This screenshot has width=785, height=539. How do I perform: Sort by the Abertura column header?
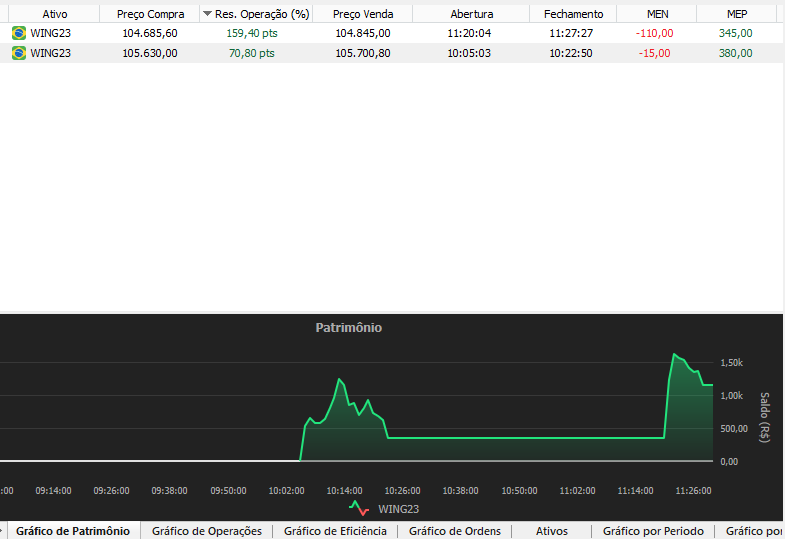[x=472, y=14]
